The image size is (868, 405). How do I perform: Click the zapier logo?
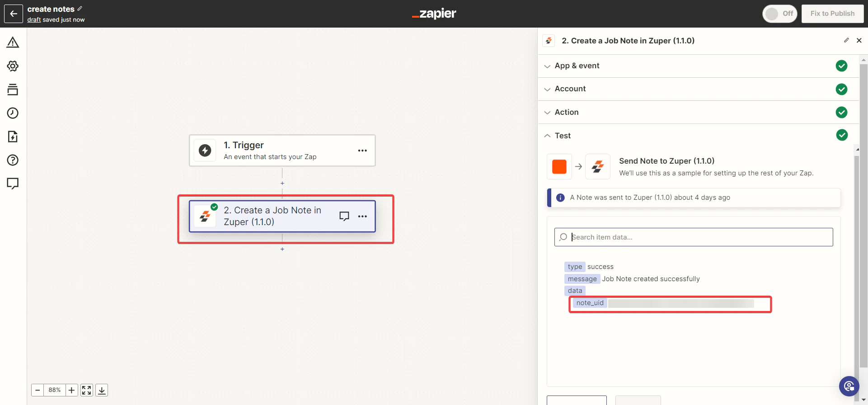coord(434,14)
